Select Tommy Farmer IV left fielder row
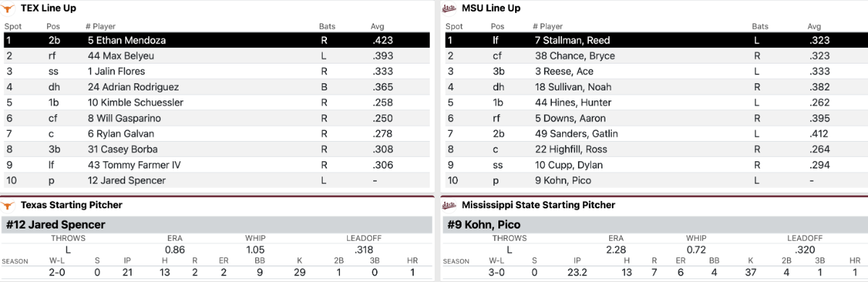868x282 pixels. click(x=217, y=165)
